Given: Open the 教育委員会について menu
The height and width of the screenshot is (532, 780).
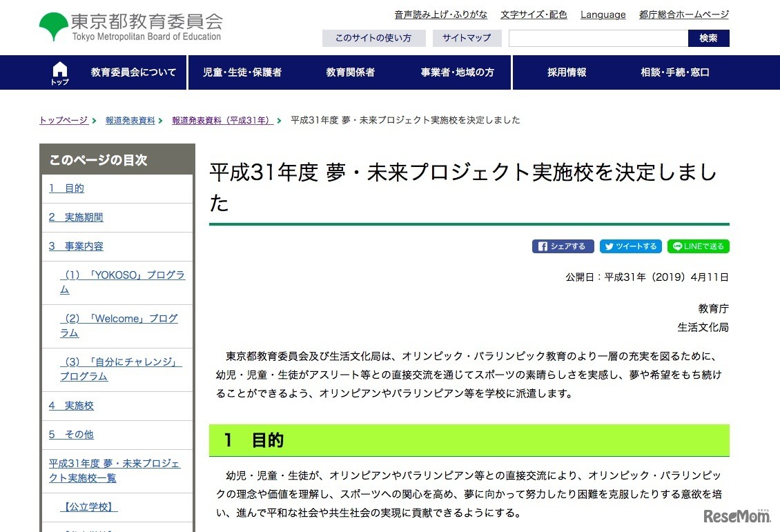Looking at the screenshot, I should (133, 72).
